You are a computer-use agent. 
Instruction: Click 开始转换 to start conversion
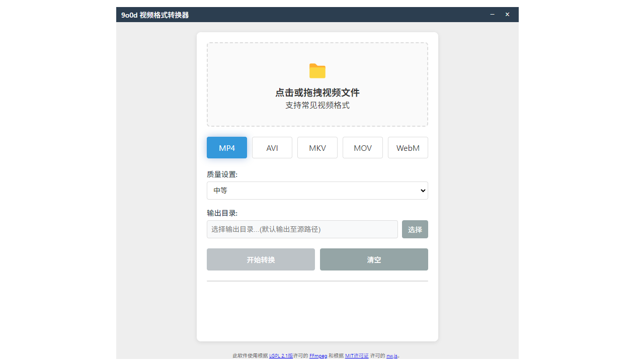point(261,259)
